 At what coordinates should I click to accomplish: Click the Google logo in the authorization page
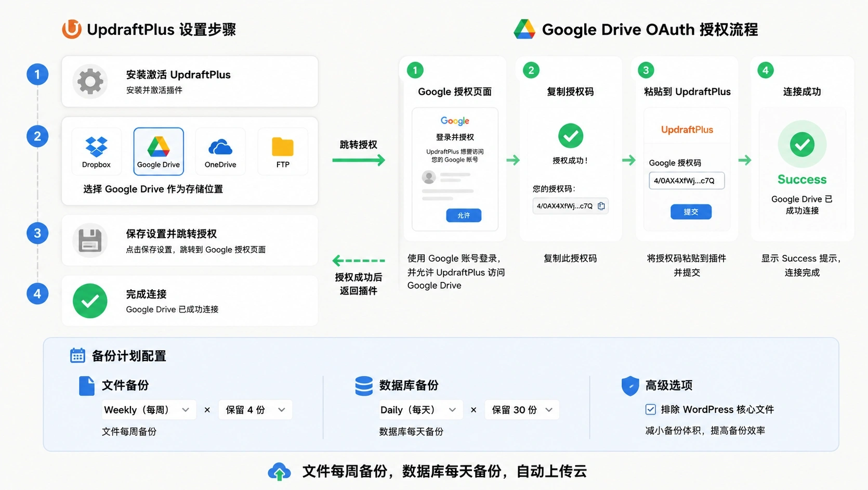(455, 121)
